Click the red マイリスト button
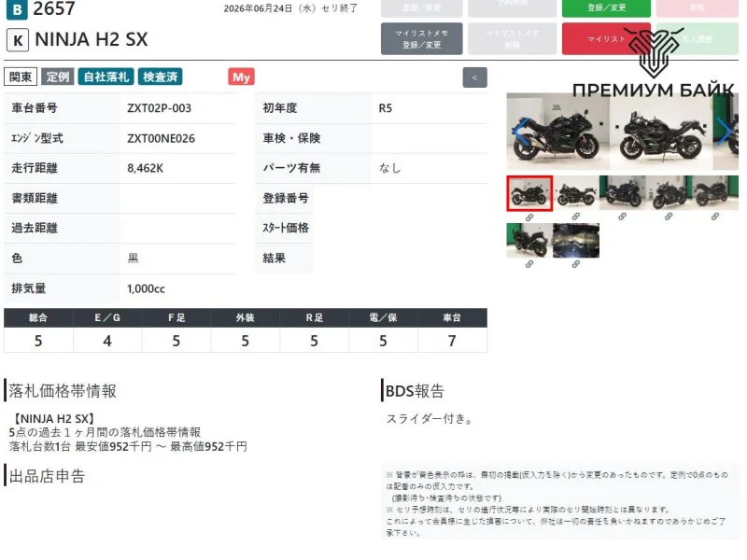 coord(606,38)
